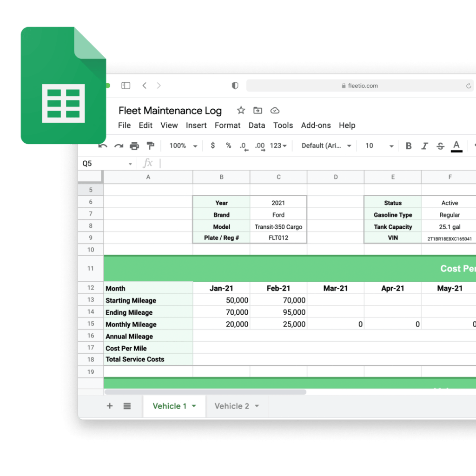
Task: Switch to the Vehicle 2 sheet tab
Action: point(233,406)
